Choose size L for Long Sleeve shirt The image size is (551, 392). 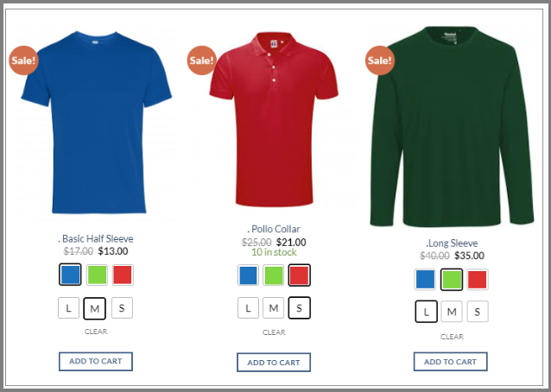point(427,312)
